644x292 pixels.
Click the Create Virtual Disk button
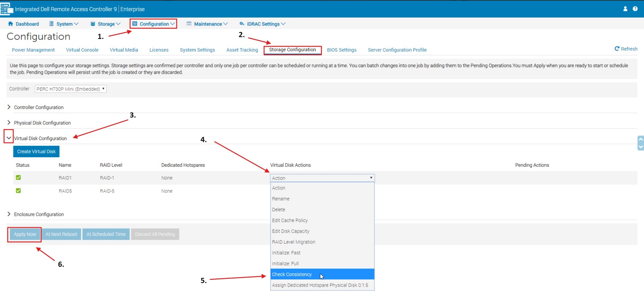coord(36,151)
